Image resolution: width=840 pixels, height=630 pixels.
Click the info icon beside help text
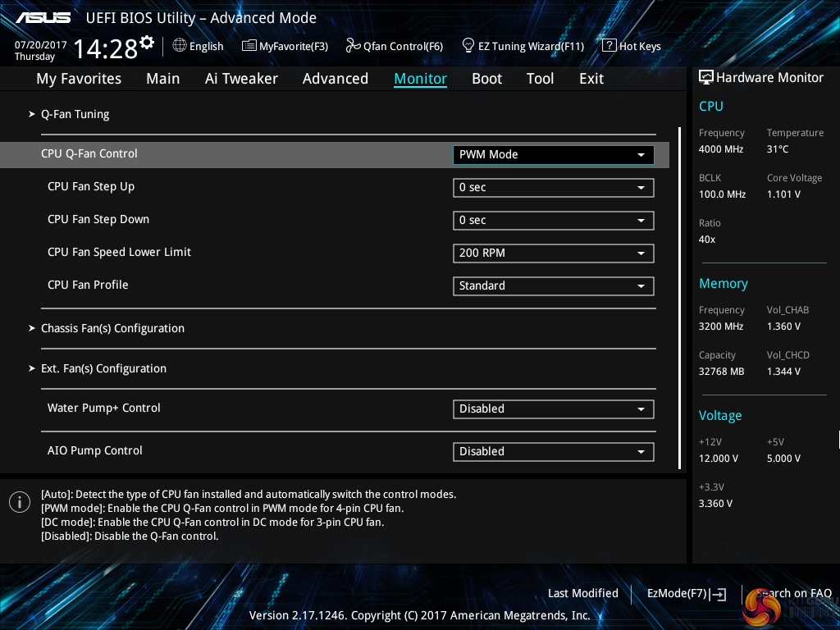[20, 502]
